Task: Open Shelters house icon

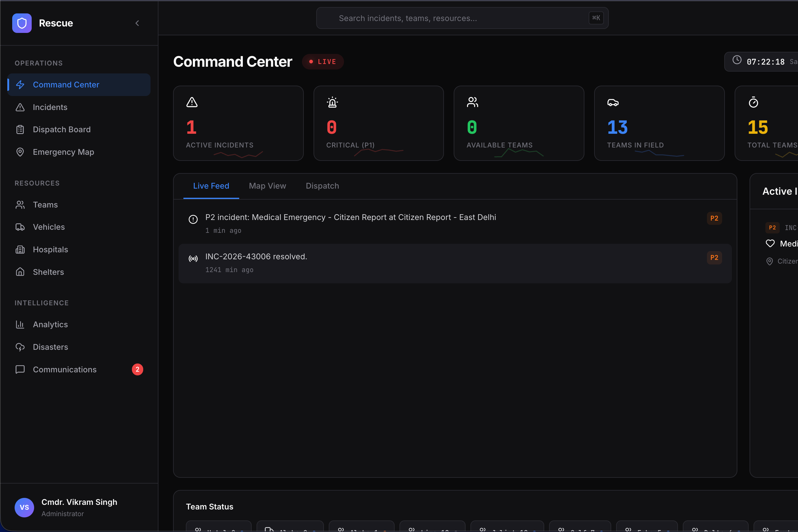Action: 20,272
